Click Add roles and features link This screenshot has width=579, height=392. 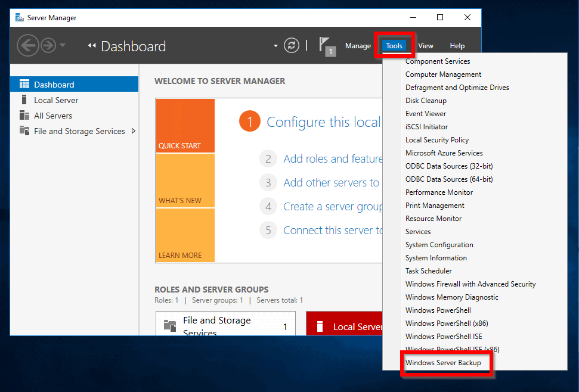point(333,159)
